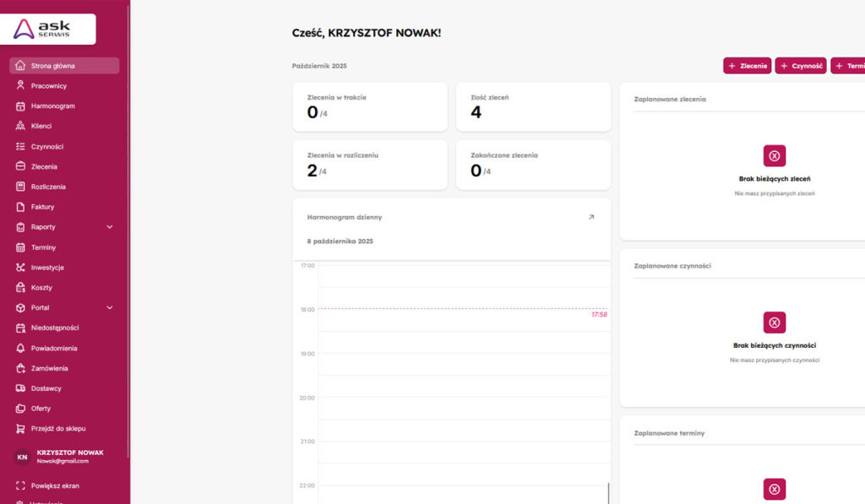The height and width of the screenshot is (504, 865).
Task: Open Rozliczenia in the sidebar
Action: tap(48, 187)
